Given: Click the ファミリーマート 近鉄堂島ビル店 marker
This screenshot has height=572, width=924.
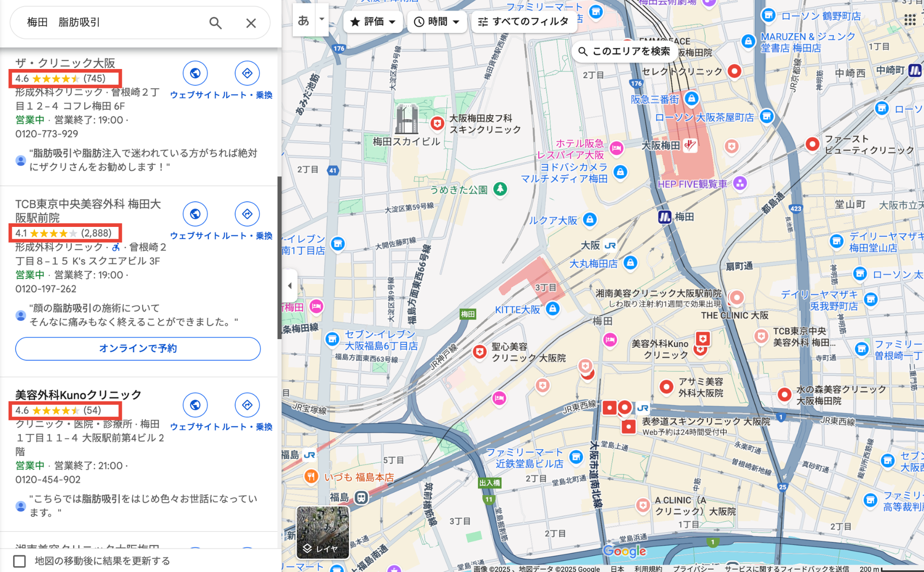Looking at the screenshot, I should click(x=576, y=457).
